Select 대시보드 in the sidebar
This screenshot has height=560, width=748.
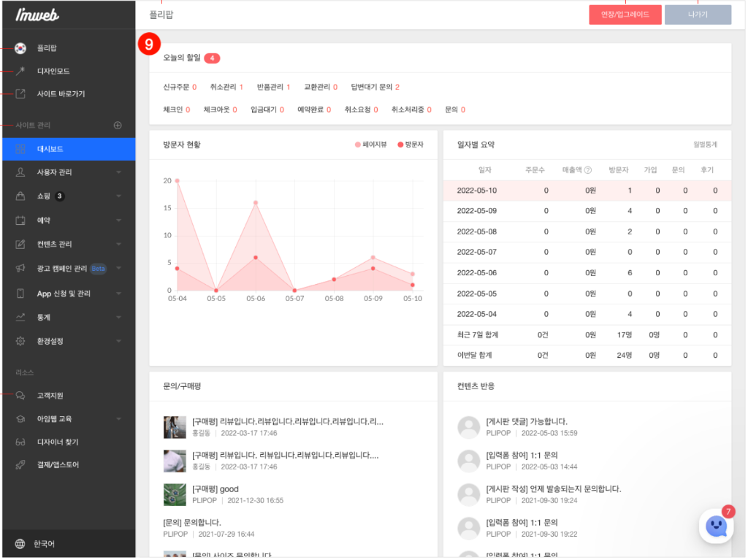[x=69, y=149]
